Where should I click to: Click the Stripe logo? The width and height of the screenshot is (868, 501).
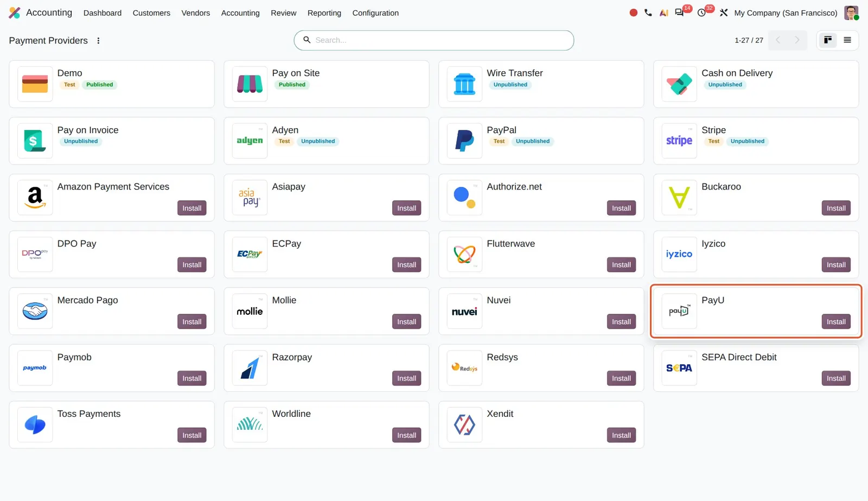pyautogui.click(x=679, y=141)
